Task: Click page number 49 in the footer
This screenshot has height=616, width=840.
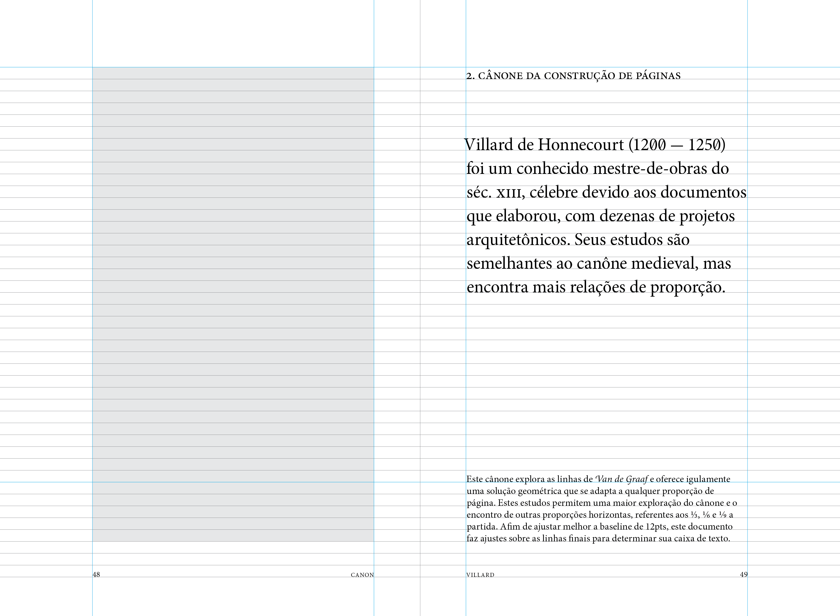Action: click(744, 574)
